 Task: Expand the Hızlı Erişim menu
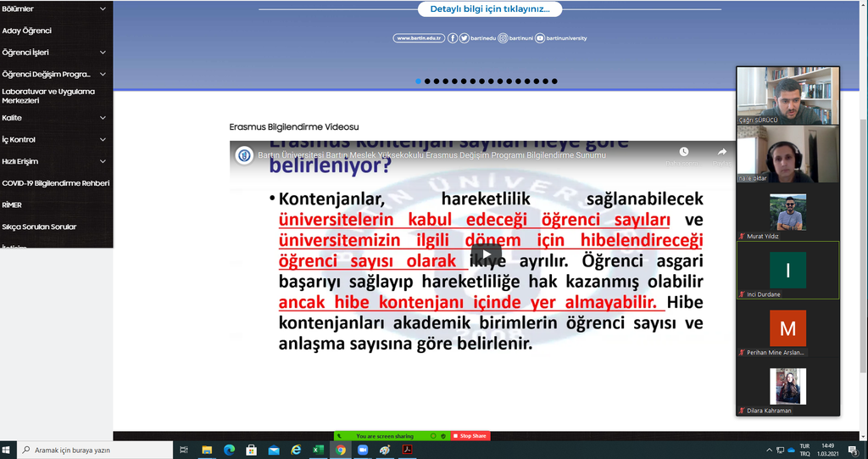coord(103,161)
